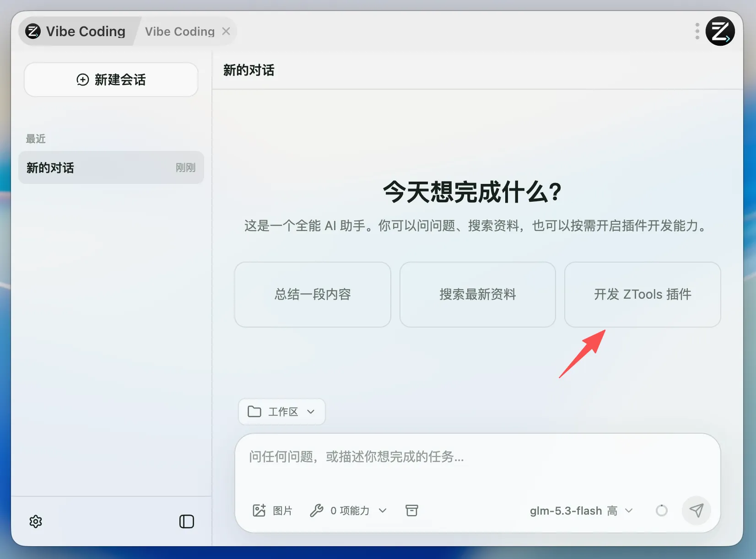Open the glm-5.3-flash model selector
Image resolution: width=756 pixels, height=559 pixels.
point(581,511)
